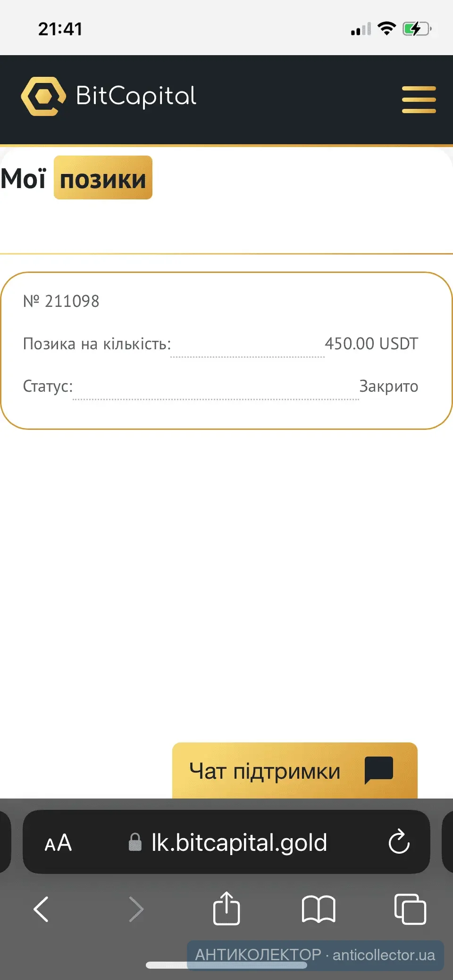Image resolution: width=453 pixels, height=980 pixels.
Task: Tap the 450.00 USDT loan amount
Action: tap(371, 344)
